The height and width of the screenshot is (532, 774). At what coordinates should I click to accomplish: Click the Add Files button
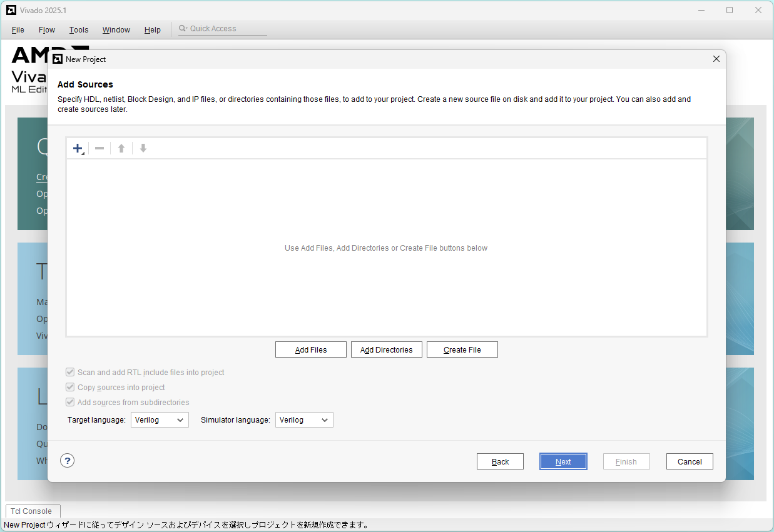click(311, 349)
